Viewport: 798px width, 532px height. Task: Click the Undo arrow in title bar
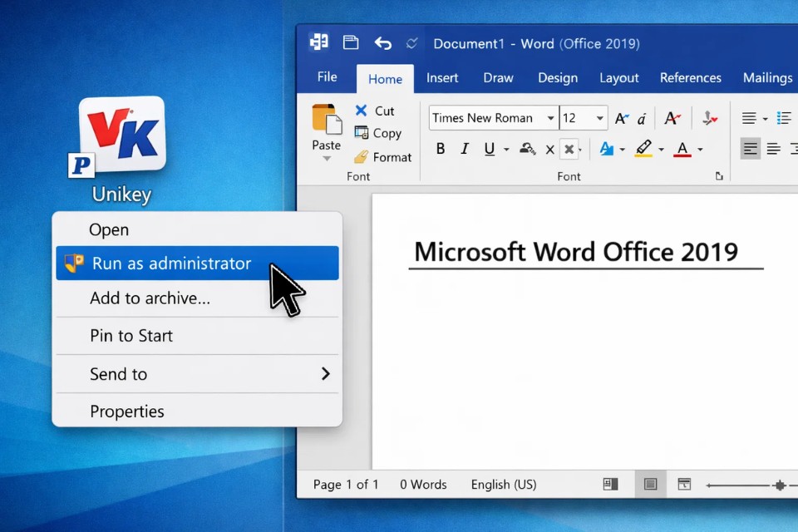point(382,43)
